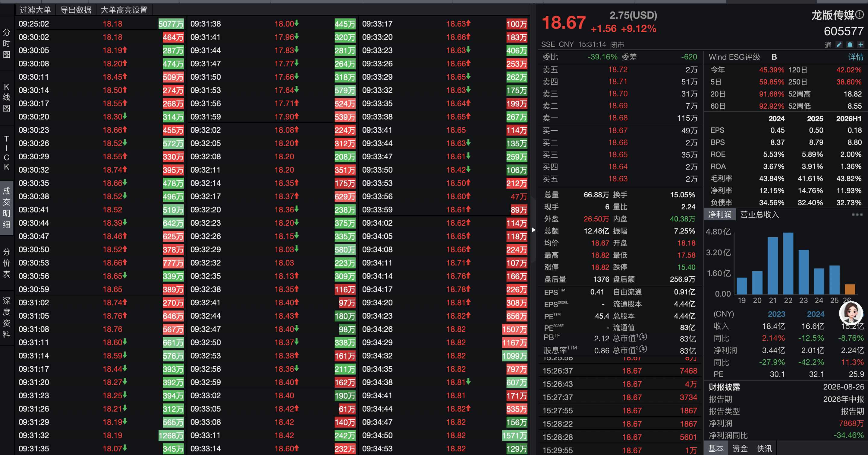Open the K线图 sidebar tab

pos(6,97)
